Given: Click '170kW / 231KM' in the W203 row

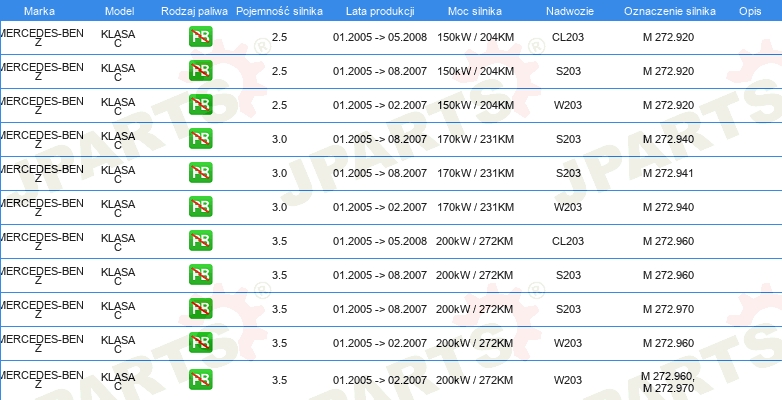Looking at the screenshot, I should [x=475, y=207].
